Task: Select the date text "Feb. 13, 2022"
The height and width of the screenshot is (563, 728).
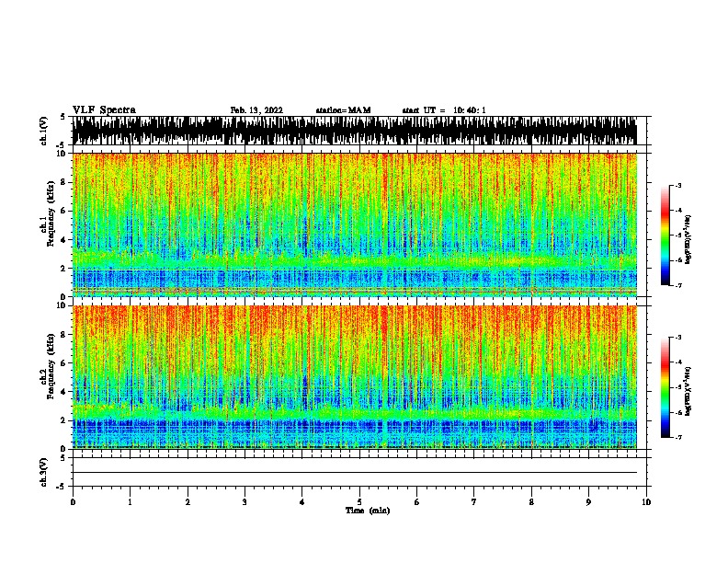Action: [256, 110]
